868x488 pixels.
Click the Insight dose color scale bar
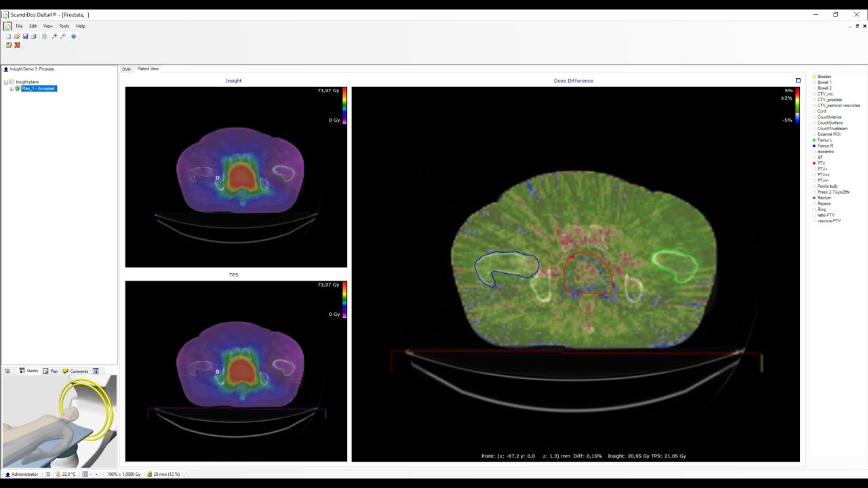(x=344, y=106)
